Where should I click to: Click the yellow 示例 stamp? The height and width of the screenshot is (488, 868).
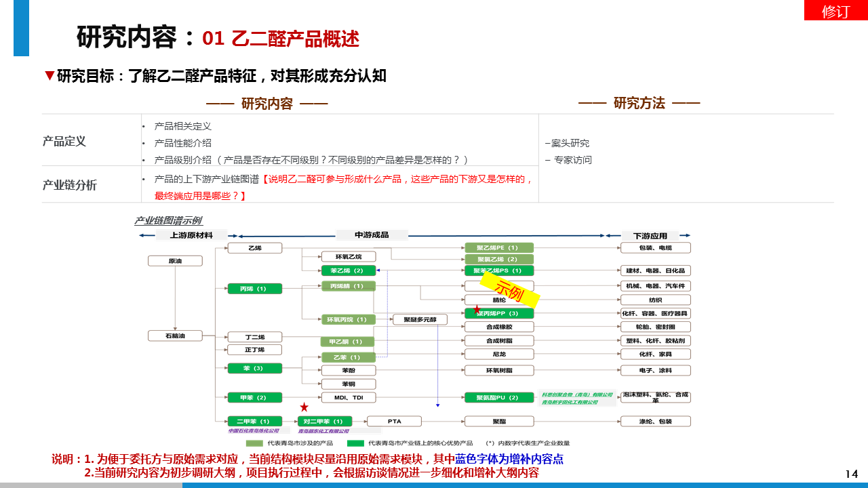point(509,290)
